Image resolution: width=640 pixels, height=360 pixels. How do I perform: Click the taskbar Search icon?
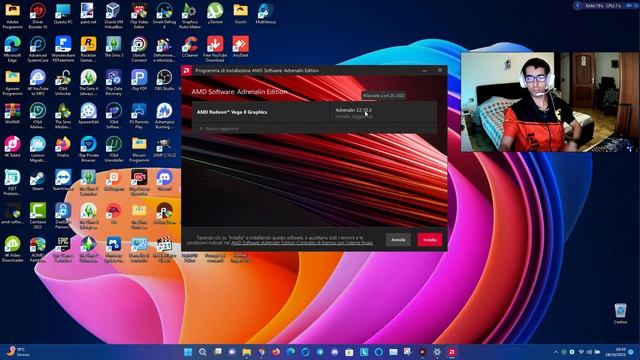(203, 352)
